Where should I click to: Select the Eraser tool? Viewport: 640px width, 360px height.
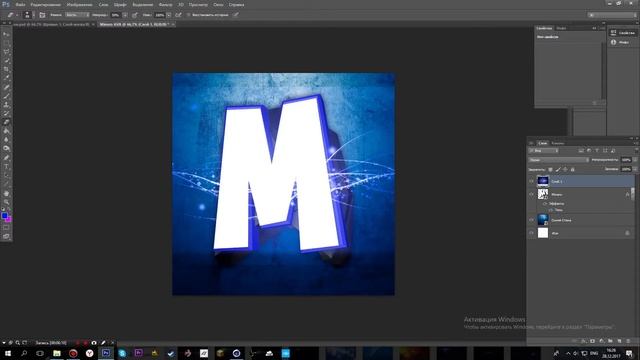(x=6, y=122)
